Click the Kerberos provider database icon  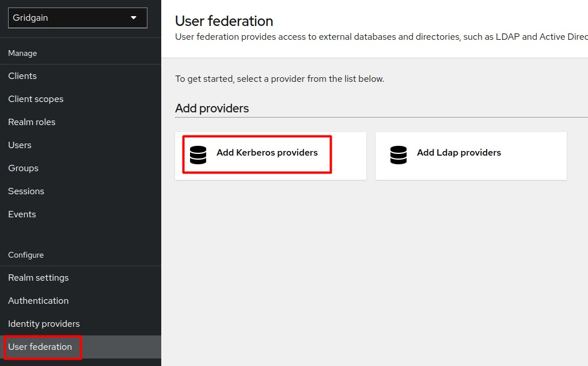[198, 155]
